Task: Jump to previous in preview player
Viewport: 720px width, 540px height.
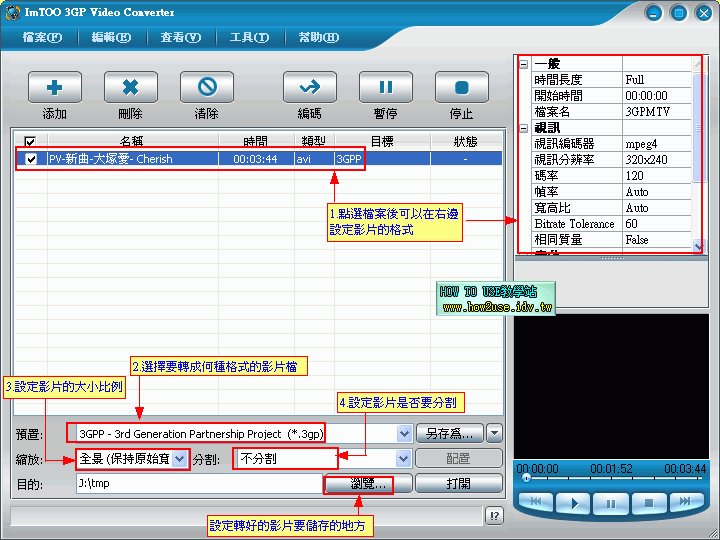Action: pos(536,501)
